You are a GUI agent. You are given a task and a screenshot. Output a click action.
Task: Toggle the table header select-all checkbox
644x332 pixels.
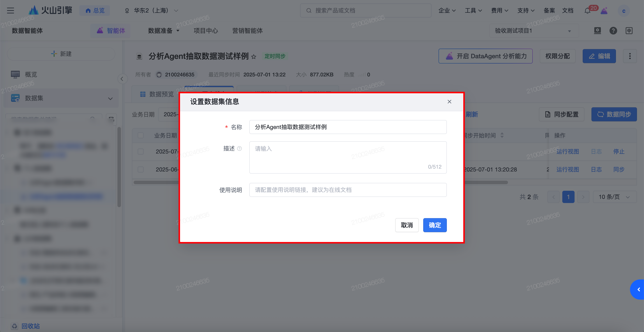140,136
